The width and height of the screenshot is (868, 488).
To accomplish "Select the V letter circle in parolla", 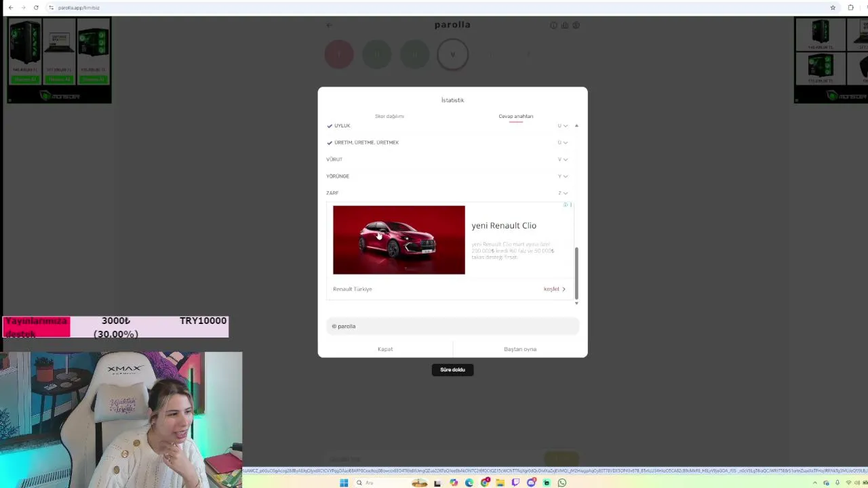I will point(452,55).
